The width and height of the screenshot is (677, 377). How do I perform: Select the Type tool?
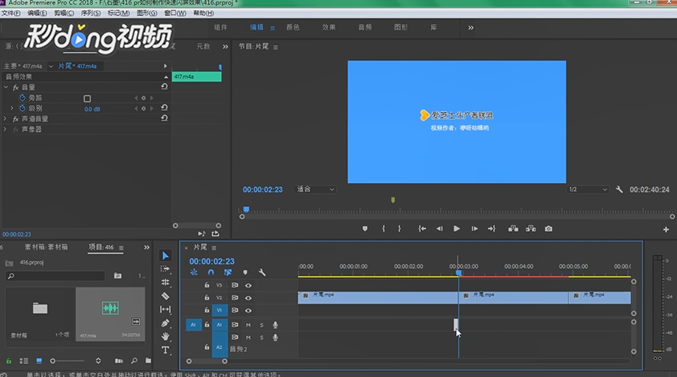click(x=165, y=350)
